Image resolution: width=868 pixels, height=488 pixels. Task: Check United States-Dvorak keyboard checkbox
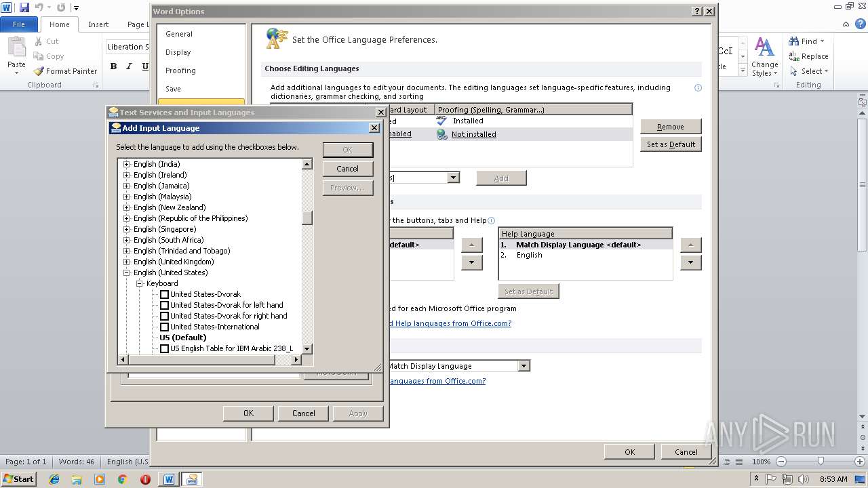(x=164, y=294)
